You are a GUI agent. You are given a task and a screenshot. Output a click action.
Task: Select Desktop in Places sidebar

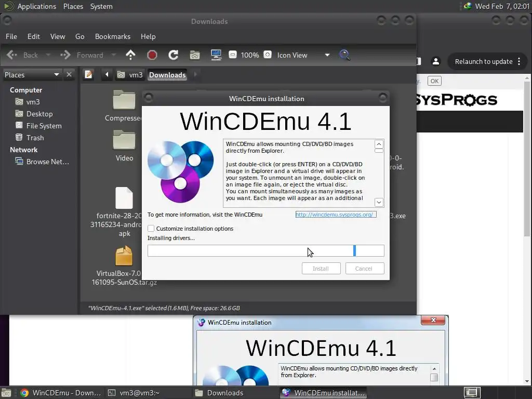point(34,114)
